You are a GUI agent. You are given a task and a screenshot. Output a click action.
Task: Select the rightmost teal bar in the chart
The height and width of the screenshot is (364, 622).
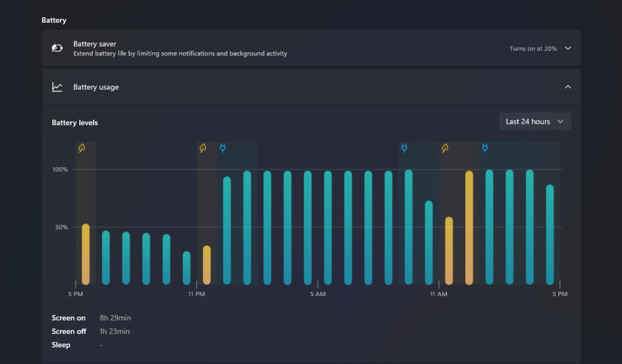tap(550, 235)
